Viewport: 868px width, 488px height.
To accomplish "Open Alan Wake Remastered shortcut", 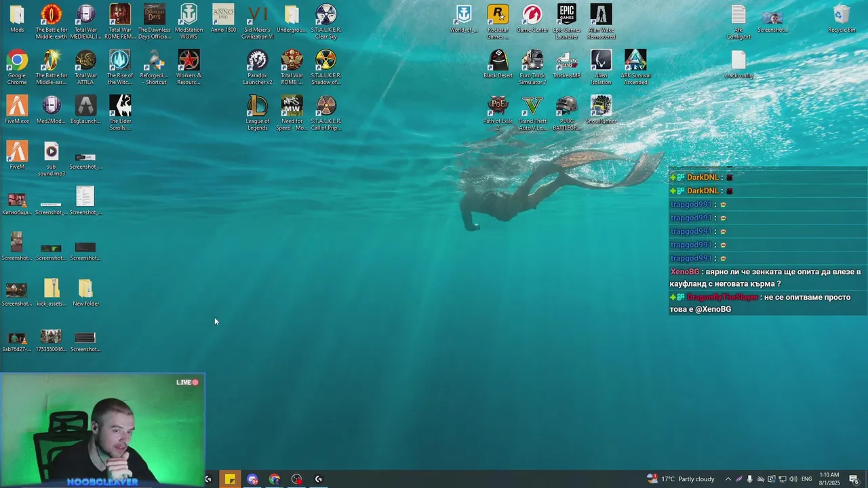I will click(x=601, y=22).
